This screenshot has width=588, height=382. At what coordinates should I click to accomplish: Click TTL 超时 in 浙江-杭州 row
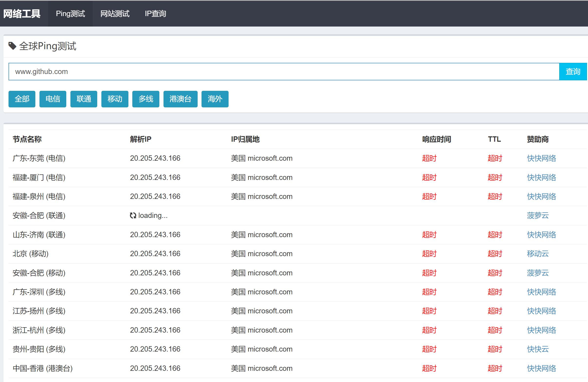(x=495, y=330)
